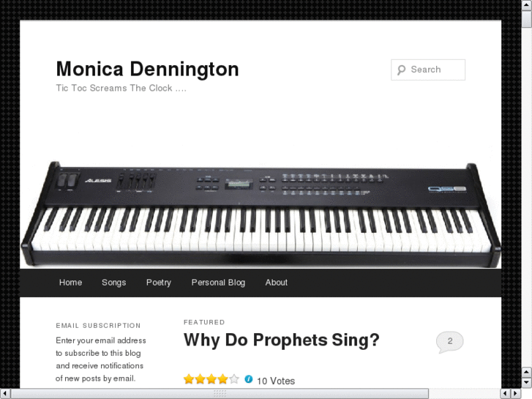
Task: Click the search magnifier icon
Action: [401, 70]
